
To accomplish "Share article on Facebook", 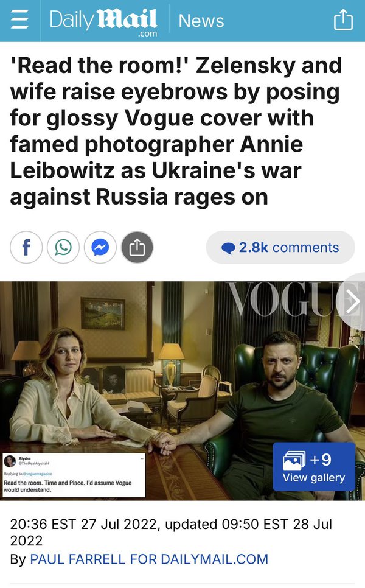I will point(26,247).
